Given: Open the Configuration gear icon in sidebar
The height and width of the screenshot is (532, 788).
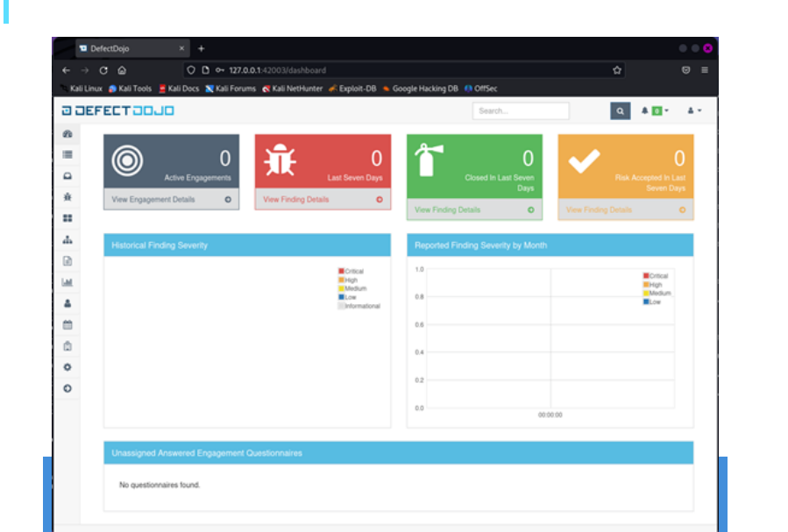Looking at the screenshot, I should [x=67, y=367].
